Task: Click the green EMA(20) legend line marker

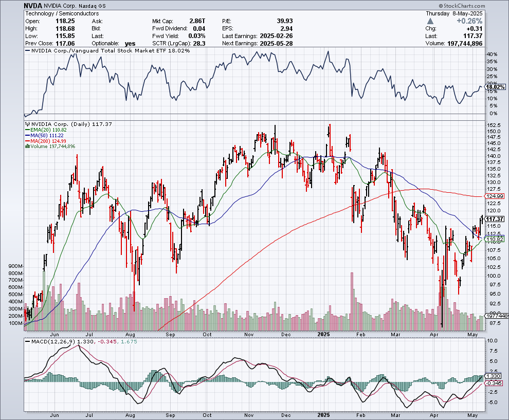Action: (28, 130)
